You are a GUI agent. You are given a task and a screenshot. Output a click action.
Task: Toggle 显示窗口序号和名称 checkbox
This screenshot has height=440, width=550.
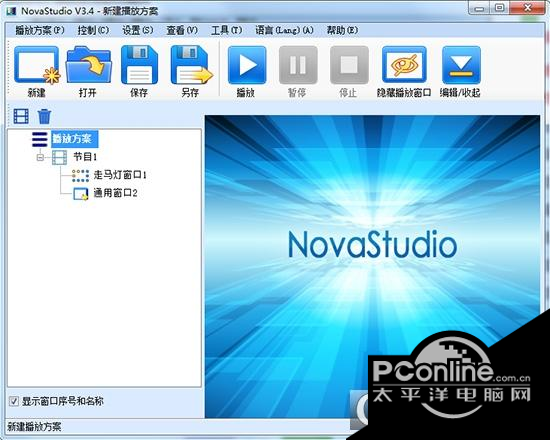pos(14,401)
